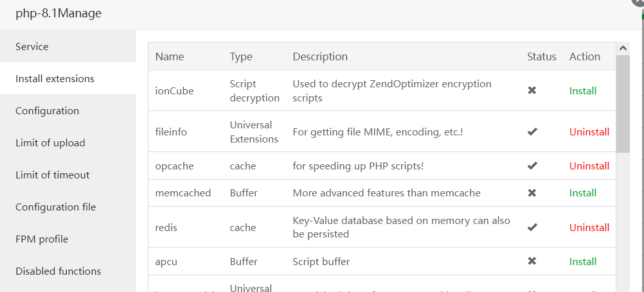Open the Limit of upload section
Image resolution: width=644 pixels, height=292 pixels.
[x=50, y=142]
